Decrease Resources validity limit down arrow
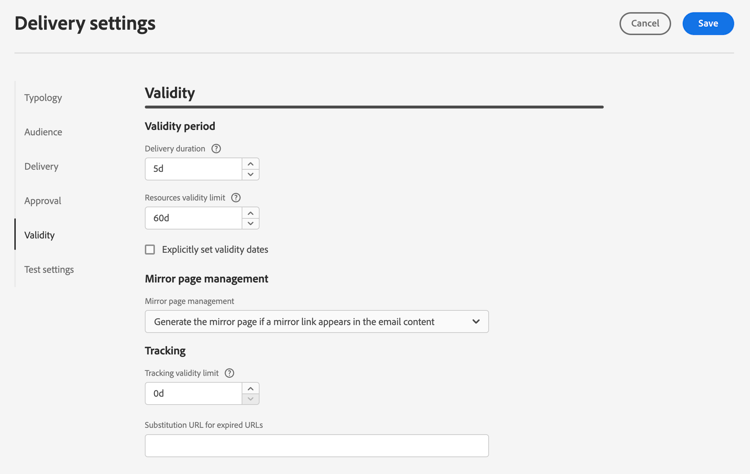The height and width of the screenshot is (474, 750). 251,223
